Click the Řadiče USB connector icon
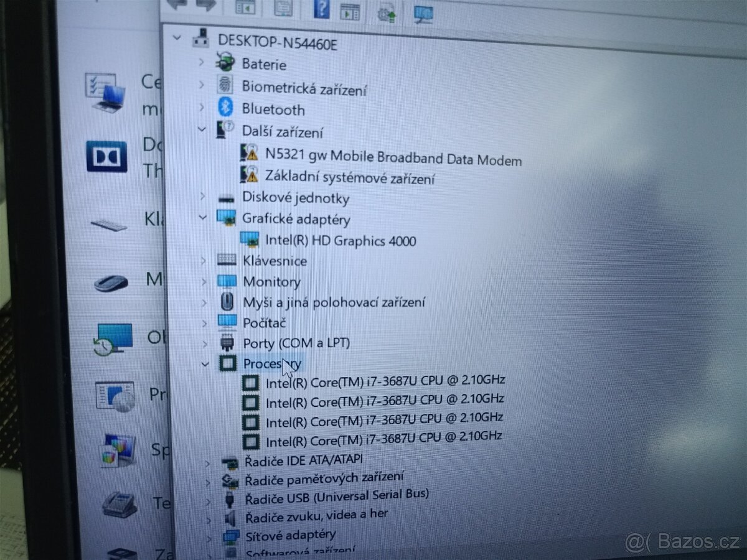The height and width of the screenshot is (560, 747). click(x=229, y=500)
